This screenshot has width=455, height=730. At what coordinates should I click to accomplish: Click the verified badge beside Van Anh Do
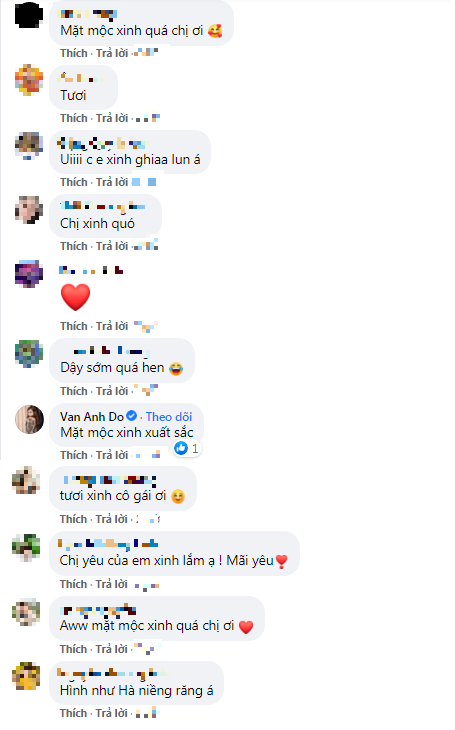tap(132, 415)
